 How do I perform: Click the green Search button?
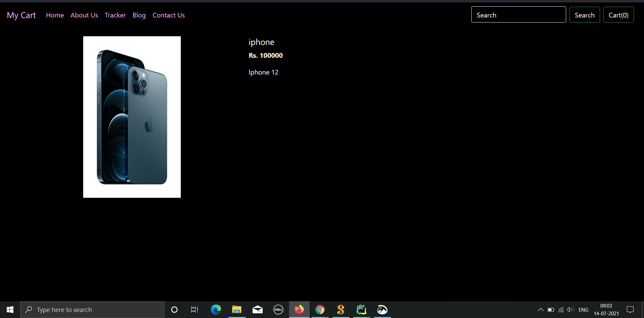(584, 15)
